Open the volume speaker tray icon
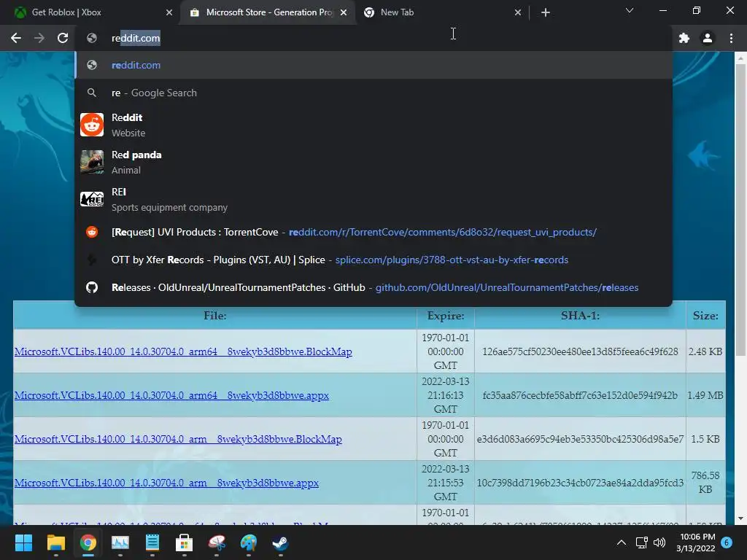This screenshot has height=560, width=747. [x=659, y=542]
